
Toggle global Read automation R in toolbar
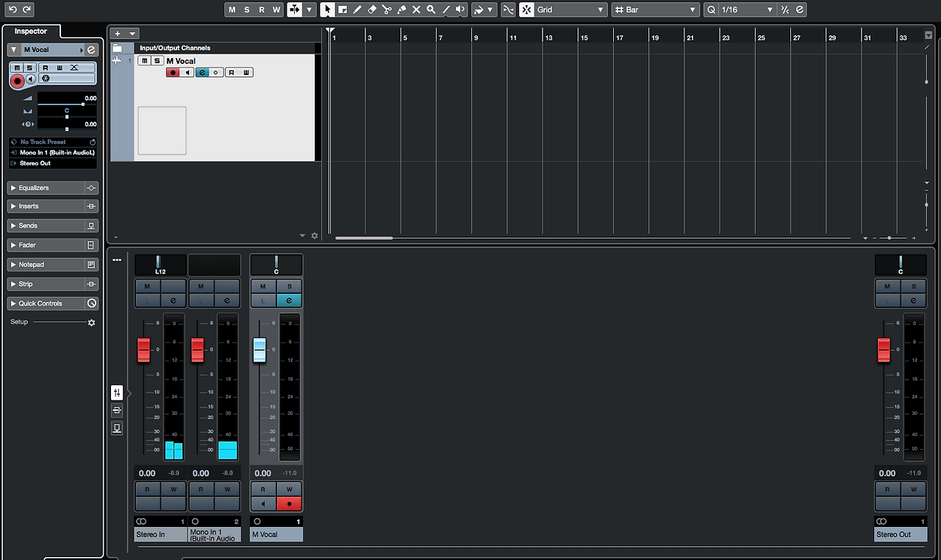262,10
